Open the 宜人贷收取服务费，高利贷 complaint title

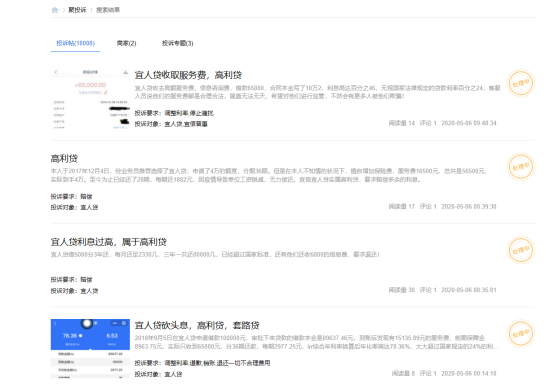pos(188,75)
